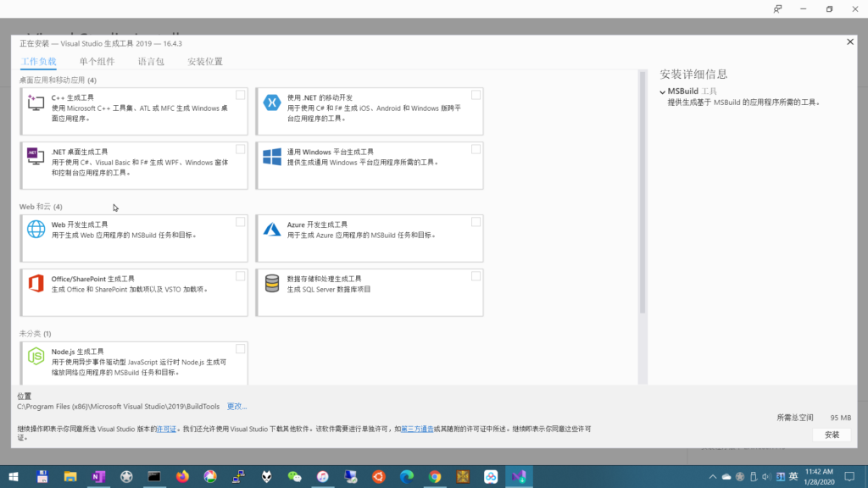Enable the Azure 开发生成工具 checkbox
The height and width of the screenshot is (488, 868).
pos(476,222)
